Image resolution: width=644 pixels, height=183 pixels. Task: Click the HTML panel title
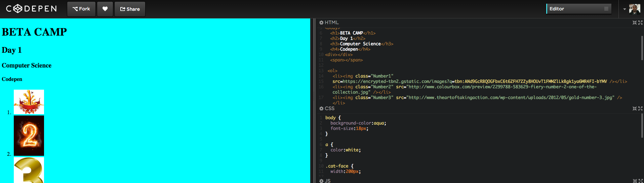click(331, 22)
